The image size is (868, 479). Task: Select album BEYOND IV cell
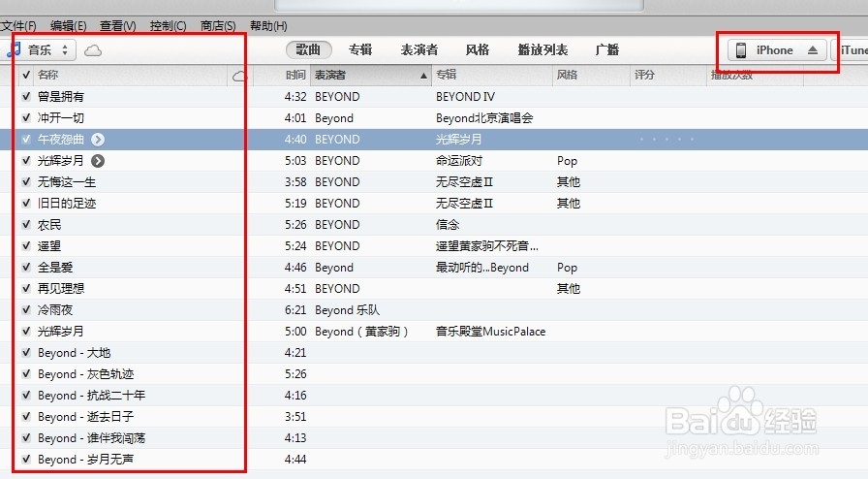(x=466, y=96)
